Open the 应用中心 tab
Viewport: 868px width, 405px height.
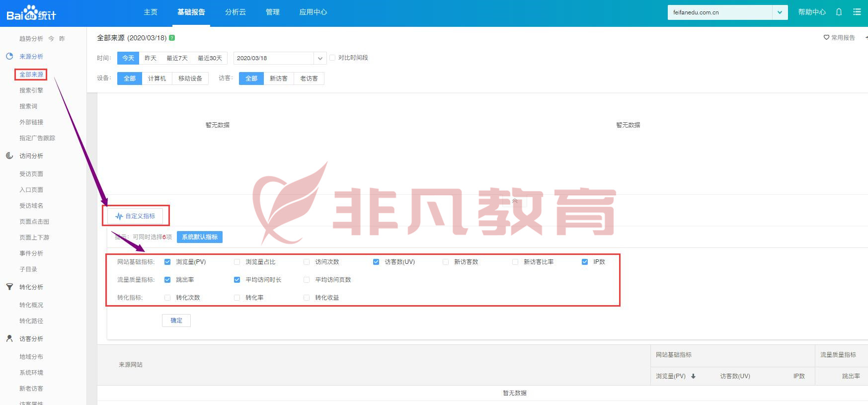(x=313, y=12)
